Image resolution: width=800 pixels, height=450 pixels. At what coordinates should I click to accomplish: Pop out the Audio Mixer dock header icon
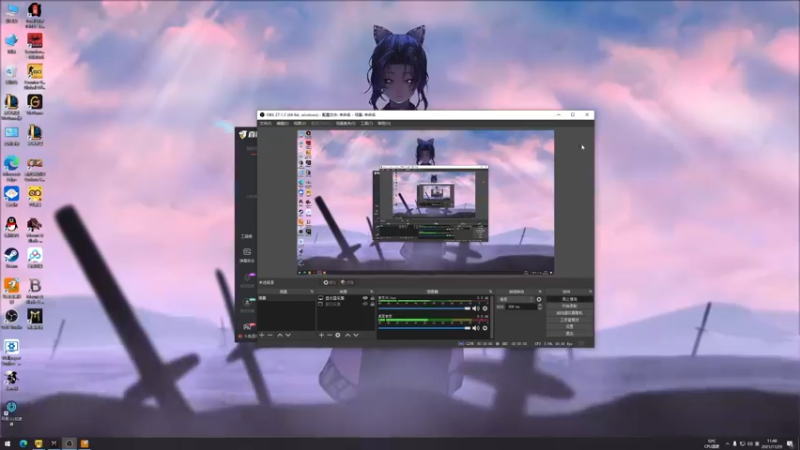(x=490, y=292)
